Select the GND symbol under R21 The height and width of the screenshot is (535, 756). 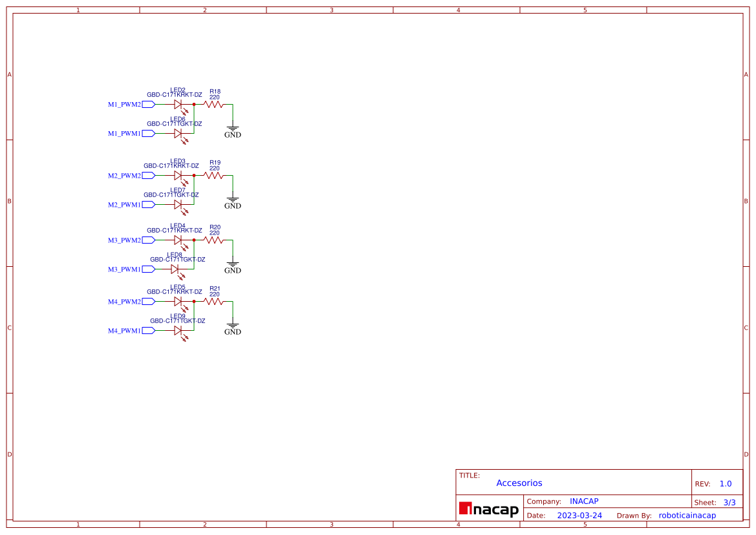(x=232, y=326)
